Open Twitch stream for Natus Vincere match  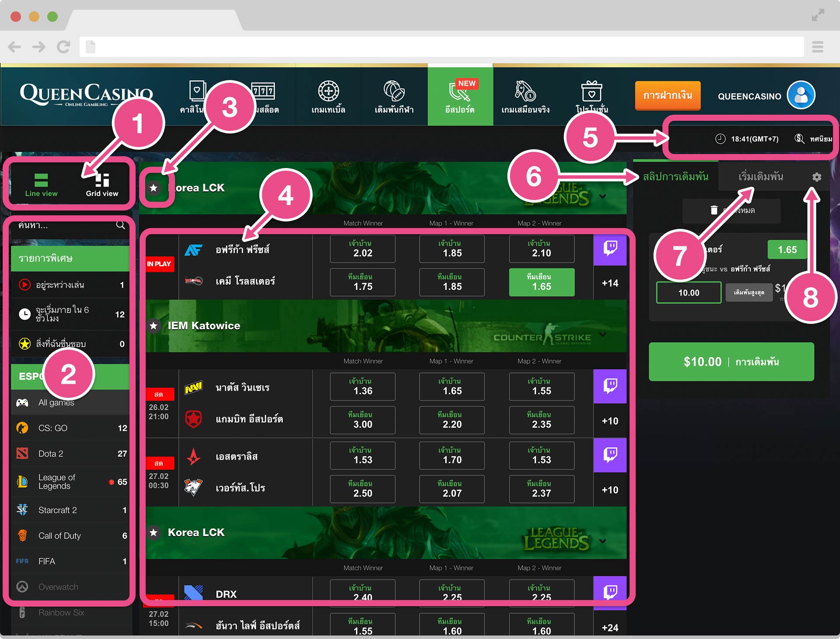[610, 386]
